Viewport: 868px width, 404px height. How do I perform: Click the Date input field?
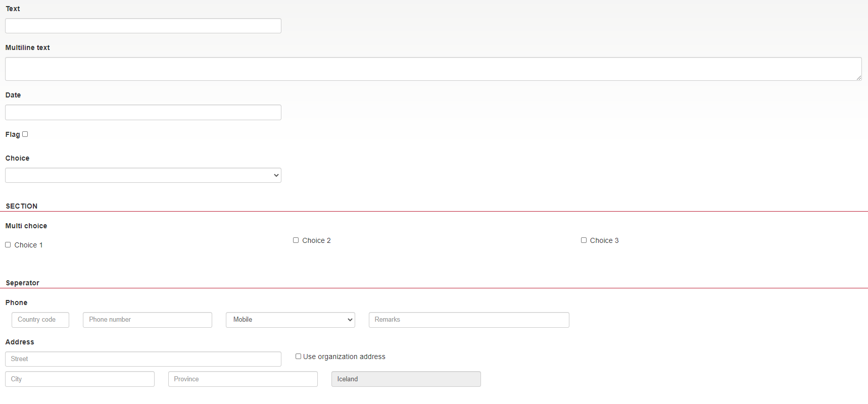tap(143, 112)
